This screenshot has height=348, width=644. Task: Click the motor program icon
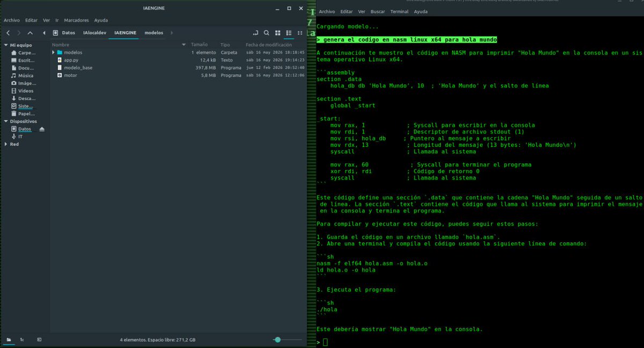(x=60, y=75)
